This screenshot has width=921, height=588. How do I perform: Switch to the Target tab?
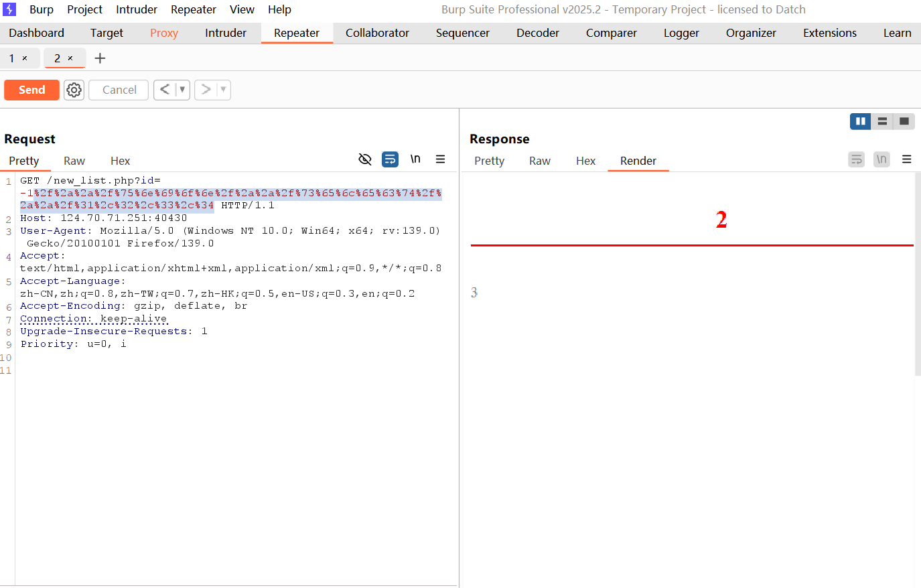pos(107,33)
